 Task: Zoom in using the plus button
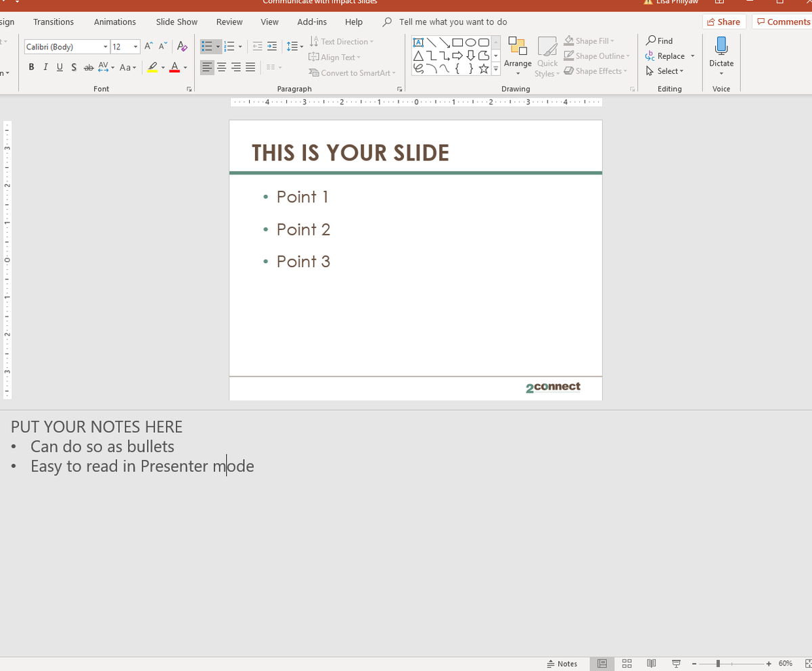pyautogui.click(x=769, y=664)
